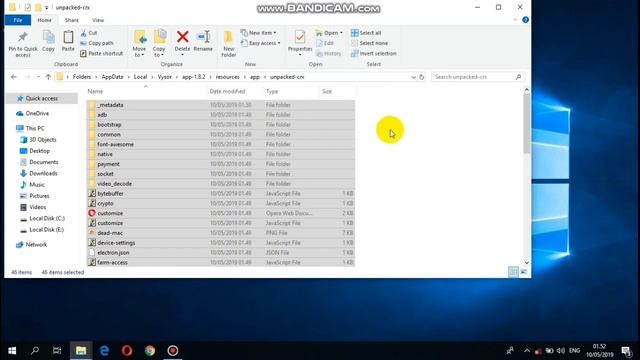Expand the New item dropdown
Viewport: 640px width, 360px height.
(258, 33)
